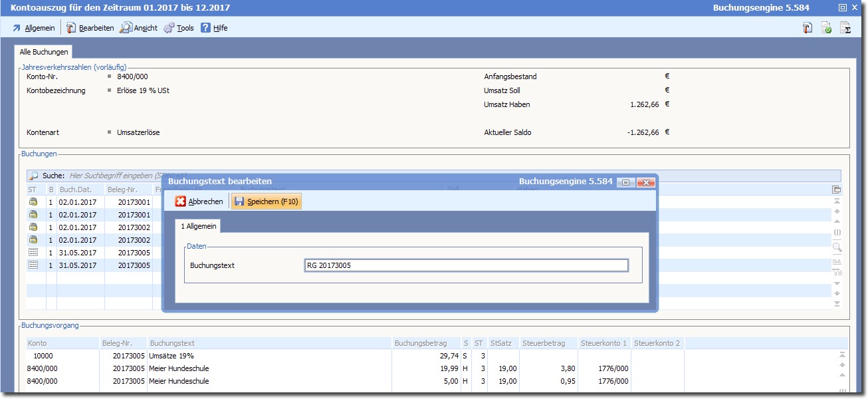Click the Buchungstext input field
Viewport: 868px width, 399px height.
(465, 265)
